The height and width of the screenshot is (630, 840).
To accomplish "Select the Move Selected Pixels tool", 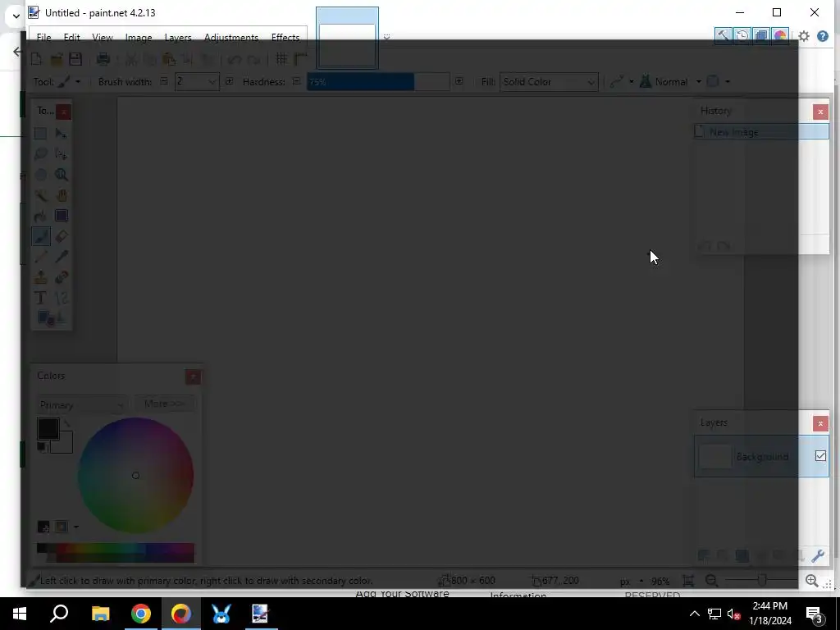I will coord(61,134).
